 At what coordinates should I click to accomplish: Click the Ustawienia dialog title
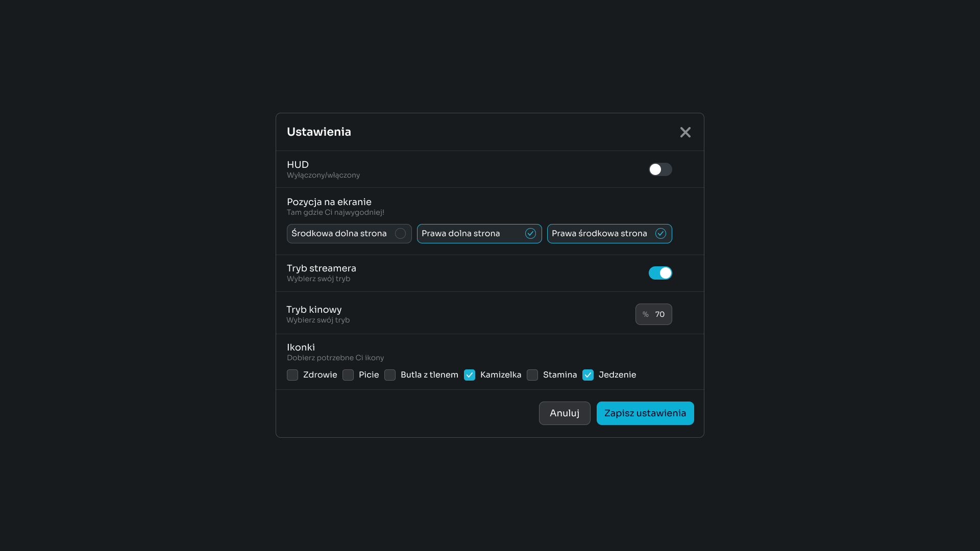[318, 132]
